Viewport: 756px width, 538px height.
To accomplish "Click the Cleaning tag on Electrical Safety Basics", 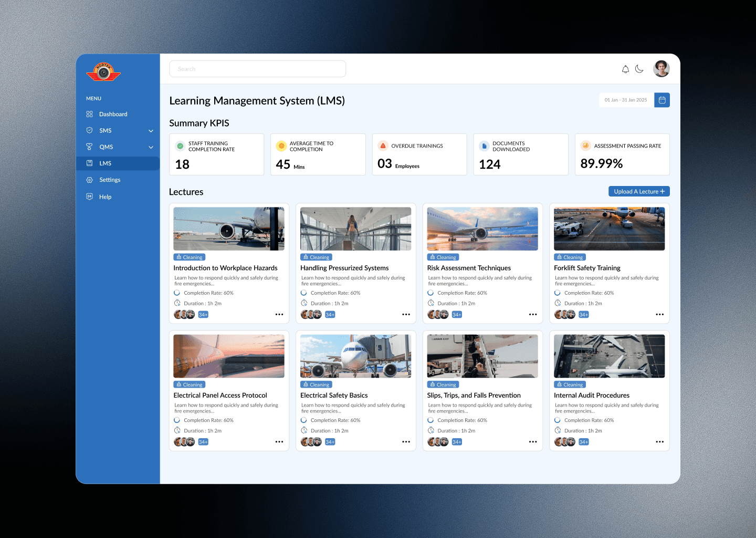I will 316,385.
